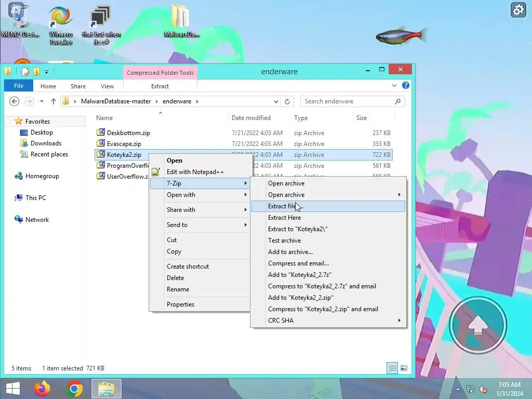Image resolution: width=532 pixels, height=399 pixels.
Task: Click the New folder quick access icon
Action: click(36, 72)
